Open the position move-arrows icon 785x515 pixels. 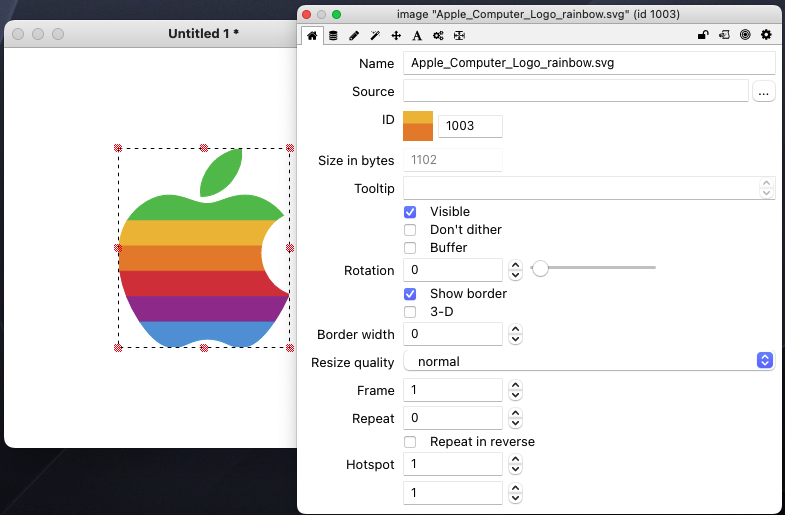pos(396,35)
